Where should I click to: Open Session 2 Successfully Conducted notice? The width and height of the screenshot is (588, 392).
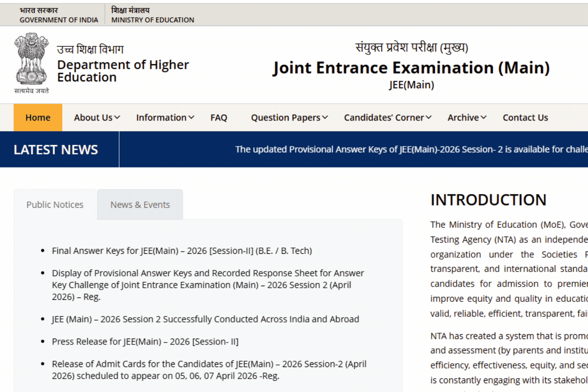click(205, 319)
